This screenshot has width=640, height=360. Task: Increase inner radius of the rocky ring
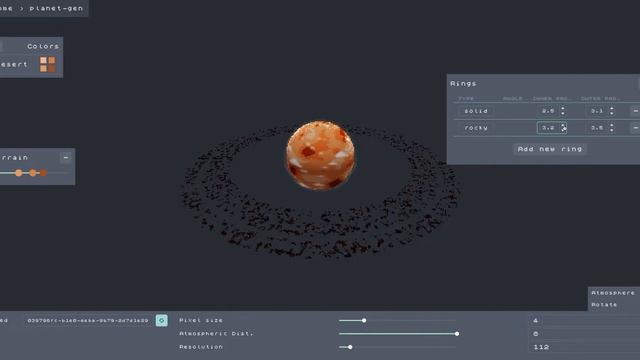pyautogui.click(x=563, y=125)
